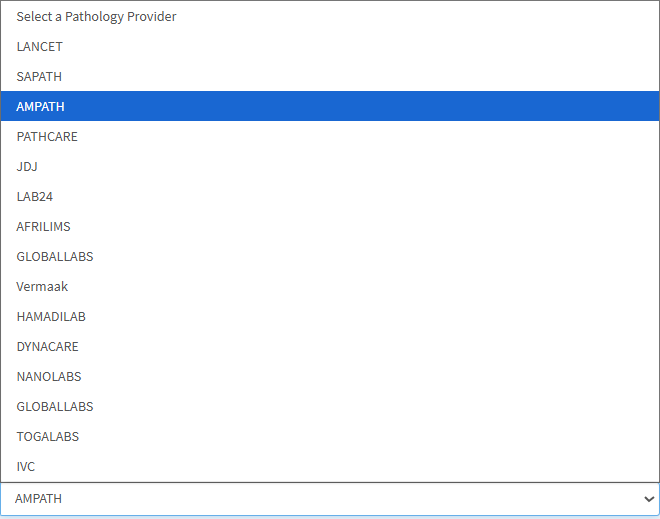Collapse the provider combo box showing AMPATH

click(x=330, y=498)
